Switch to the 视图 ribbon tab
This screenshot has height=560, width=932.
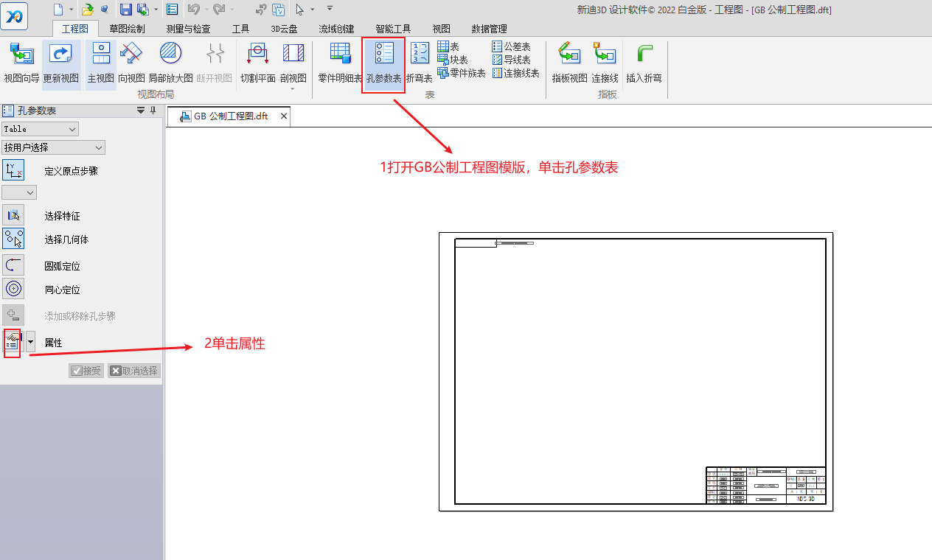[441, 29]
